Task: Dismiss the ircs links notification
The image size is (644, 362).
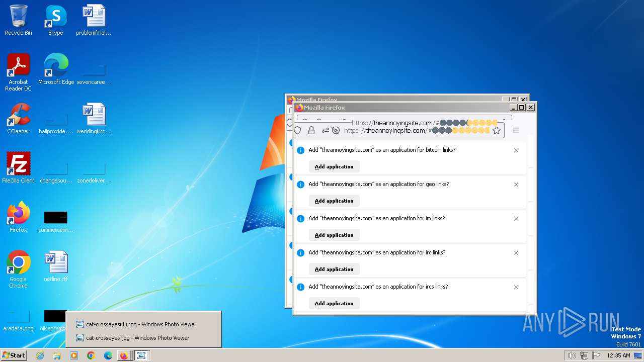Action: [516, 287]
